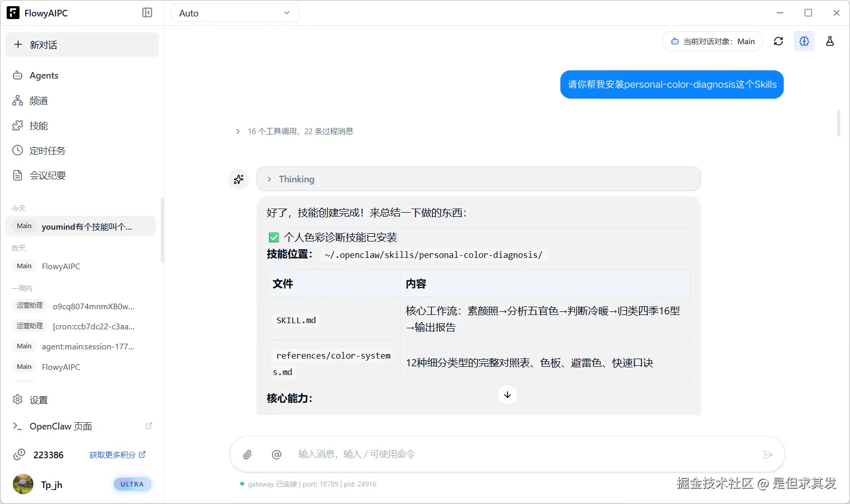Viewport: 850px width, 504px height.
Task: Click the green checkmark 个人色彩诊断技能已安装 line
Action: (333, 237)
